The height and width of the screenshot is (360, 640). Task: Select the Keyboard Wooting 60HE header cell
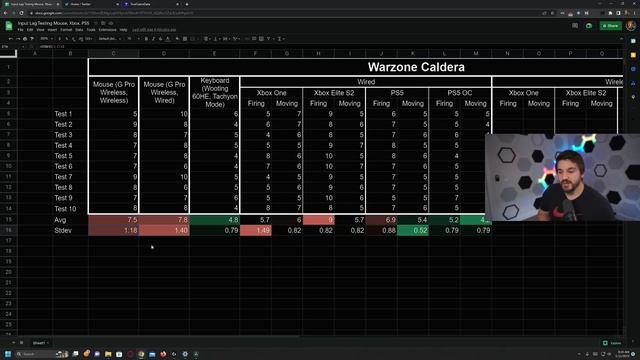[214, 93]
